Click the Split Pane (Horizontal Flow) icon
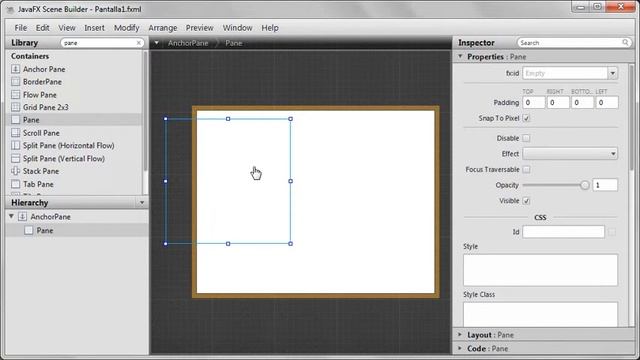Viewport: 640px width, 360px height. pyautogui.click(x=16, y=145)
